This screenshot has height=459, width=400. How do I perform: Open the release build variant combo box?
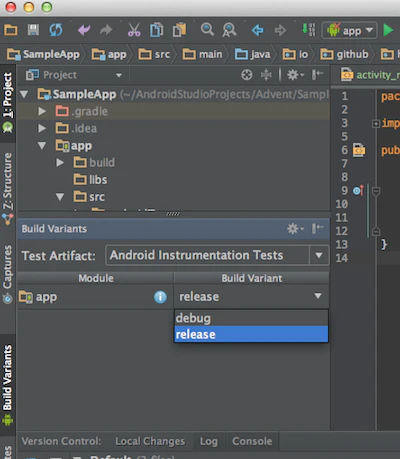(x=251, y=296)
